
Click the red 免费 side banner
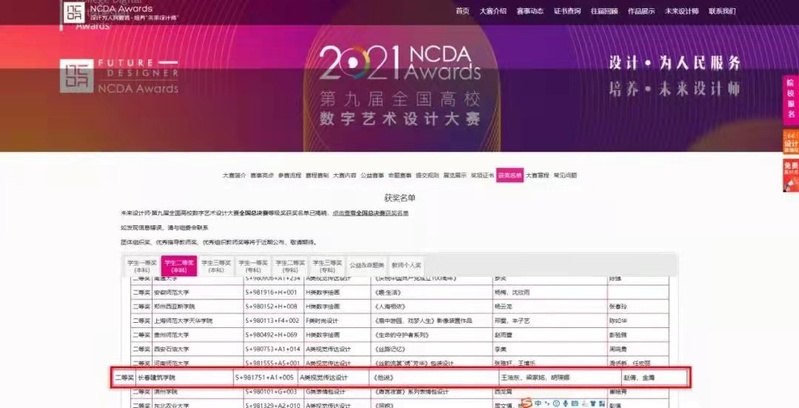[790, 174]
